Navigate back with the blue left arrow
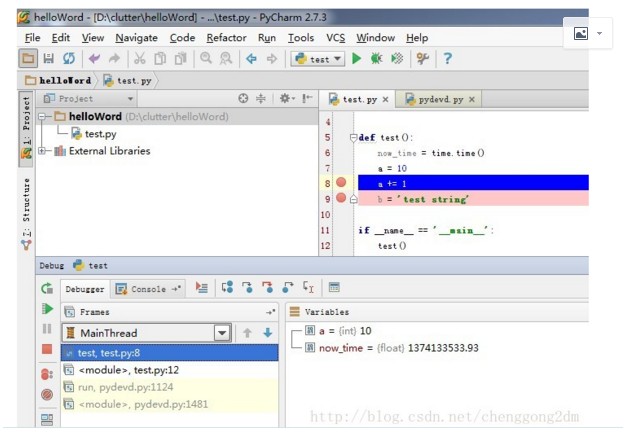Screen dimensions: 626x435 pos(251,59)
